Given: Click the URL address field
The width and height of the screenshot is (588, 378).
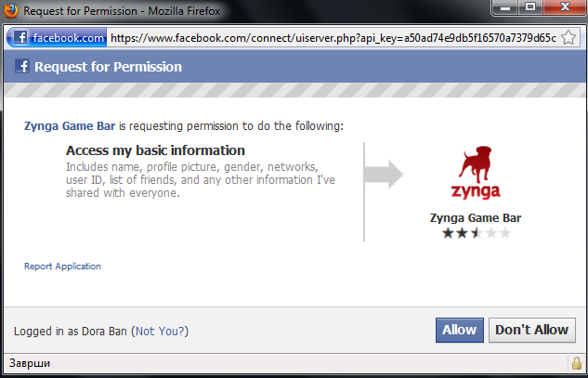Looking at the screenshot, I should [x=334, y=38].
